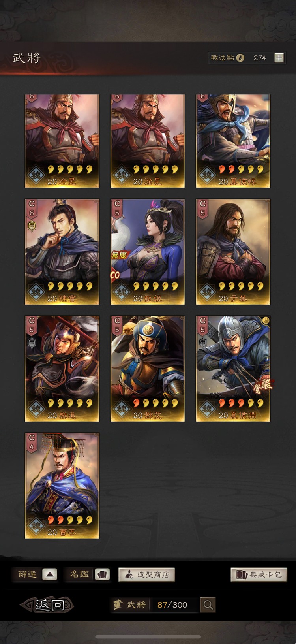Select the first 徐晃 general card
The height and width of the screenshot is (644, 296).
click(62, 141)
